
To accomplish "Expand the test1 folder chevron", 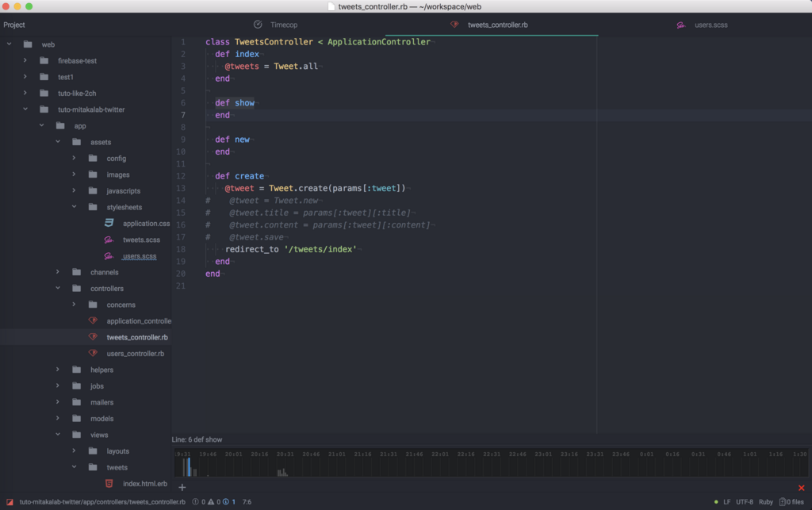I will point(25,77).
